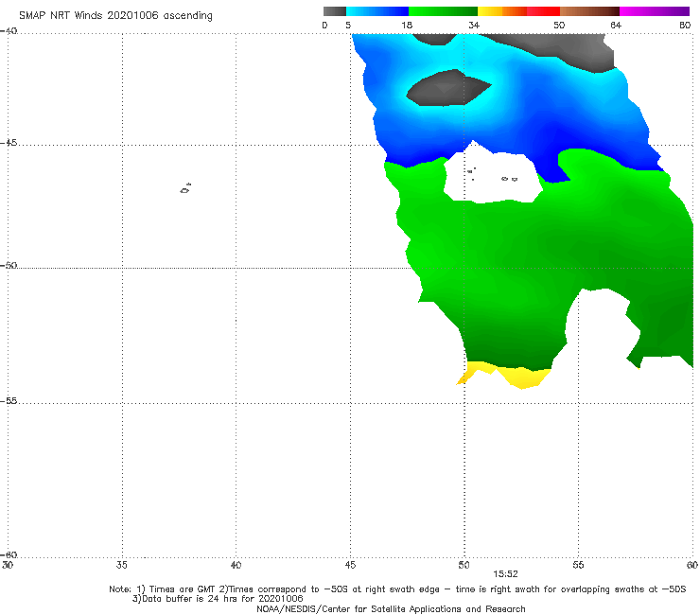Click colorbar label '34'

tap(474, 25)
